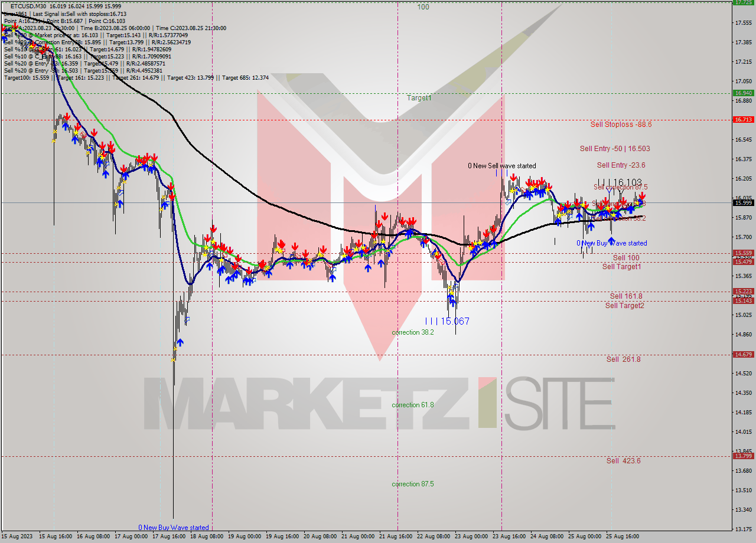Click the 'Sell Entry -50 | 16.503' label
The width and height of the screenshot is (756, 543).
615,149
